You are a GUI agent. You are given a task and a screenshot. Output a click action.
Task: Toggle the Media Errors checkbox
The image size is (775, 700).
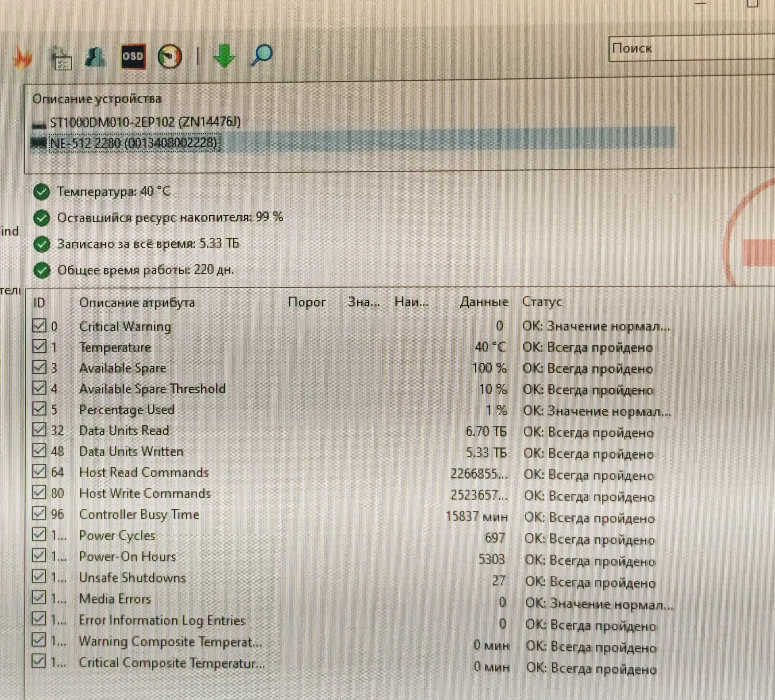pos(39,597)
